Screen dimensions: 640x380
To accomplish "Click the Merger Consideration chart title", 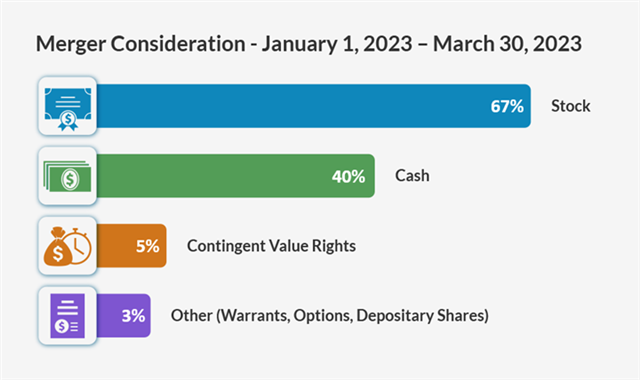I will [x=309, y=44].
